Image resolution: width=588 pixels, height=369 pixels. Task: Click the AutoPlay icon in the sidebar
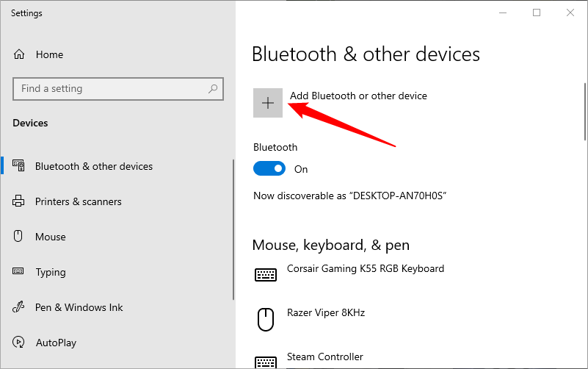(20, 343)
